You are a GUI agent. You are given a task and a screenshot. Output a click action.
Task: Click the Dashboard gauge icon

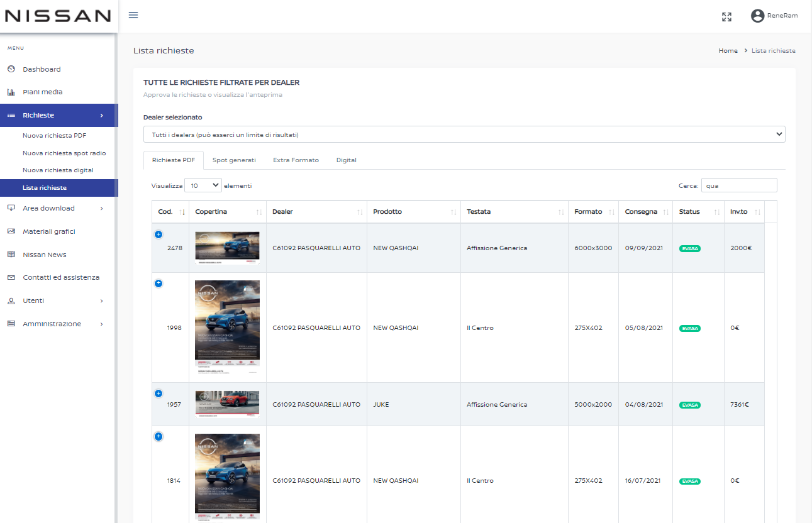[x=11, y=69]
